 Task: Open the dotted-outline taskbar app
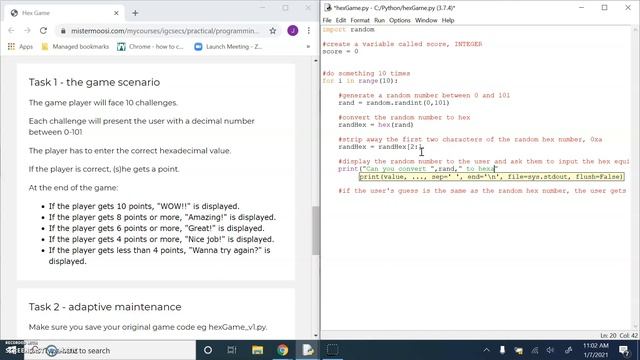(x=332, y=350)
